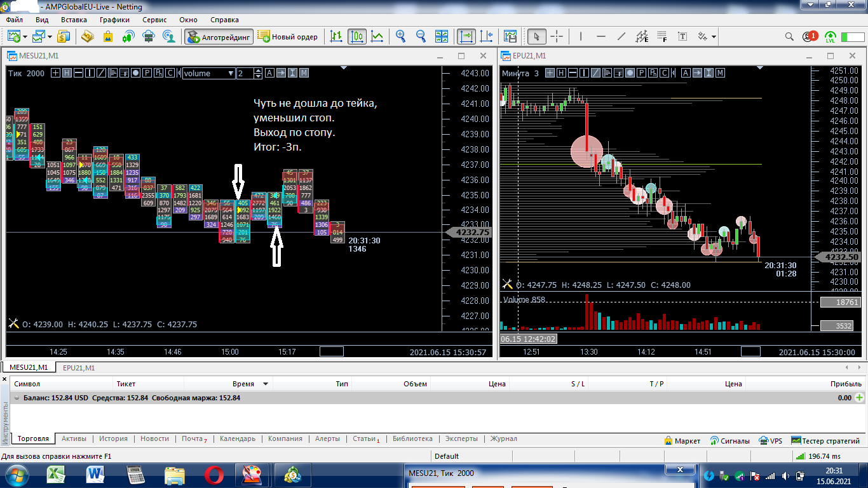Toggle chart shift from right edge
Image resolution: width=868 pixels, height=488 pixels.
click(x=486, y=36)
